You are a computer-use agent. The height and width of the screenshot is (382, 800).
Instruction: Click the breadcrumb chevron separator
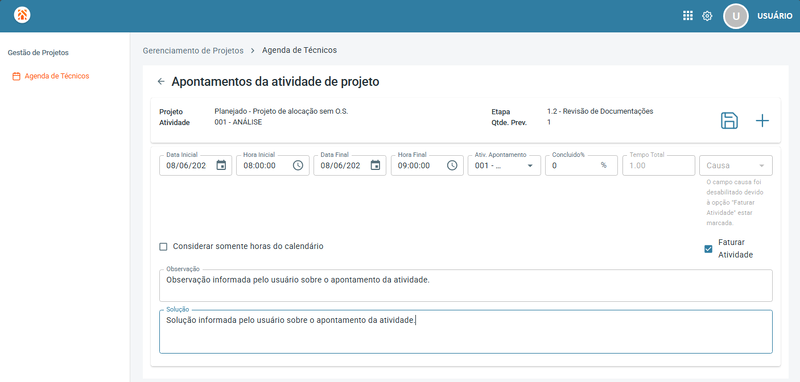(x=253, y=51)
